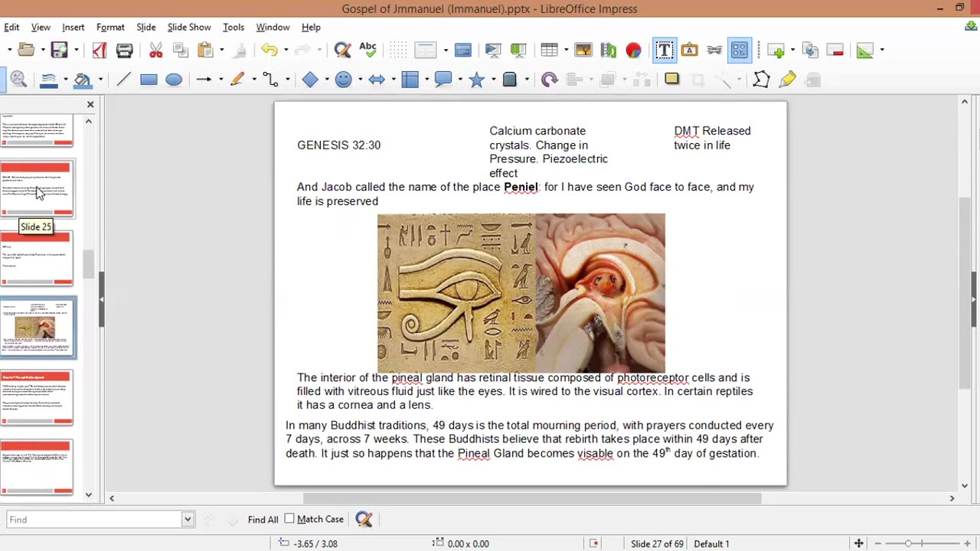This screenshot has height=551, width=980.
Task: Delete slide using the red minus icon
Action: click(835, 51)
